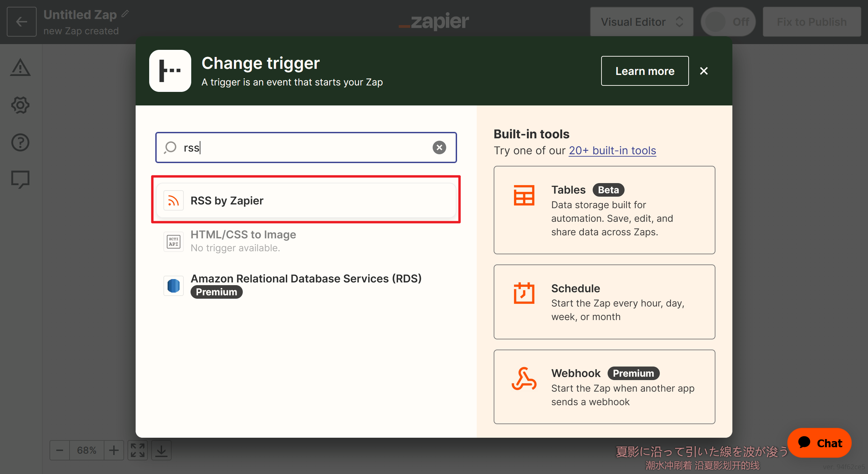Screen dimensions: 868x474
Task: Click the Amazon RDS database icon
Action: (174, 285)
